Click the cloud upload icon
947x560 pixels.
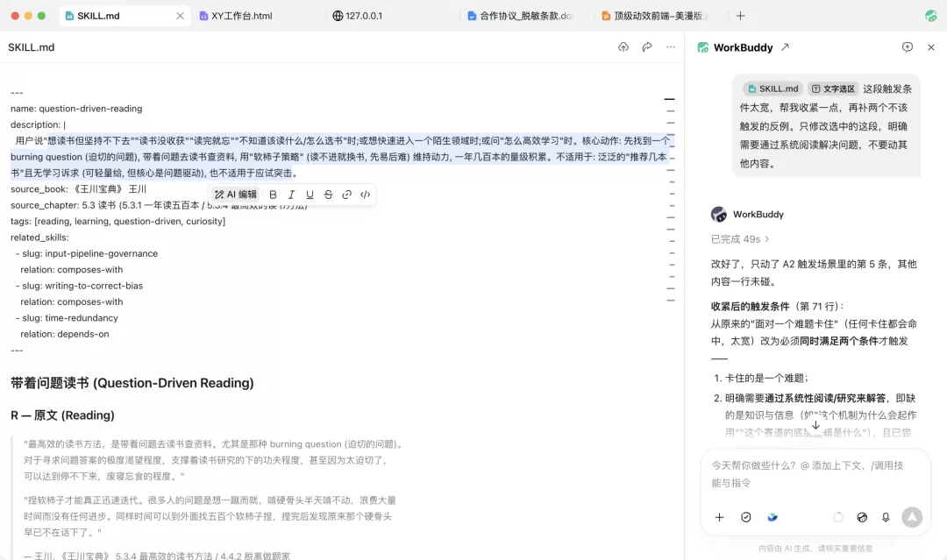point(623,47)
